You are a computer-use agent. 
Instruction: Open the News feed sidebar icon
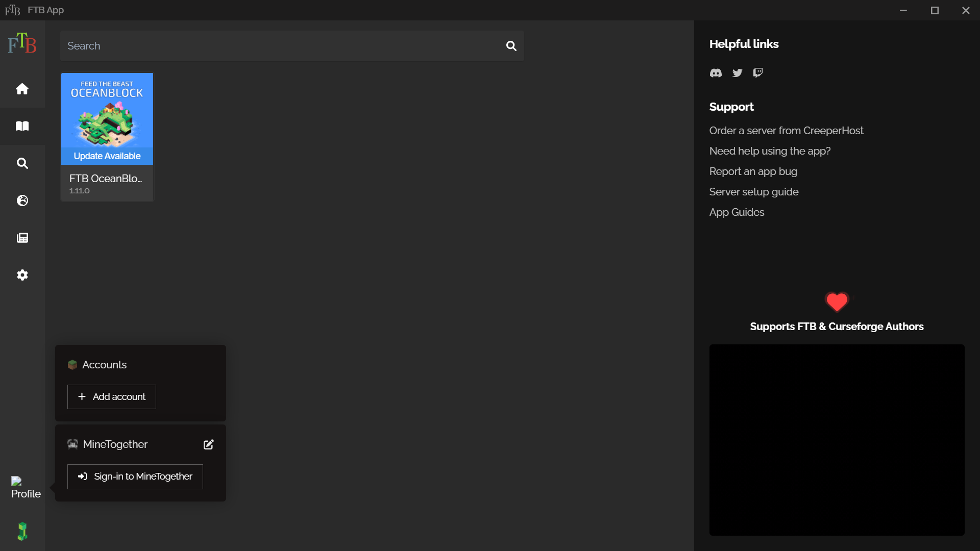pos(22,238)
